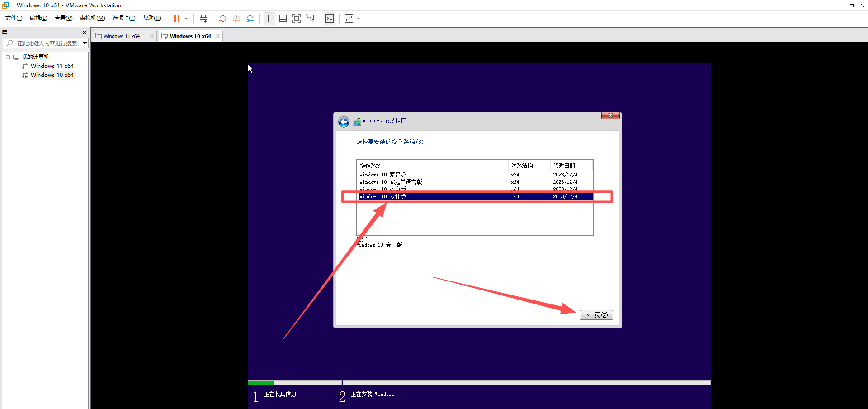Revert the virtual machine to its snapshot
868x409 pixels.
click(236, 19)
